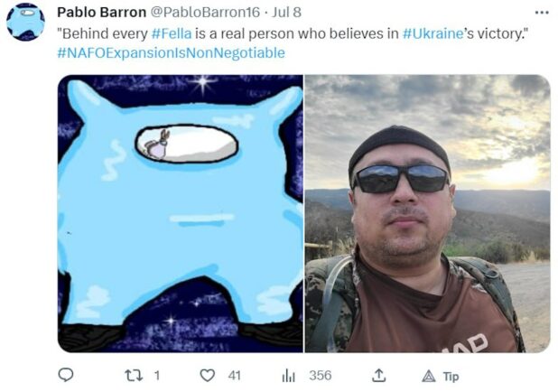Retweet using the repost arrows icon
The height and width of the screenshot is (392, 558).
[x=134, y=376]
